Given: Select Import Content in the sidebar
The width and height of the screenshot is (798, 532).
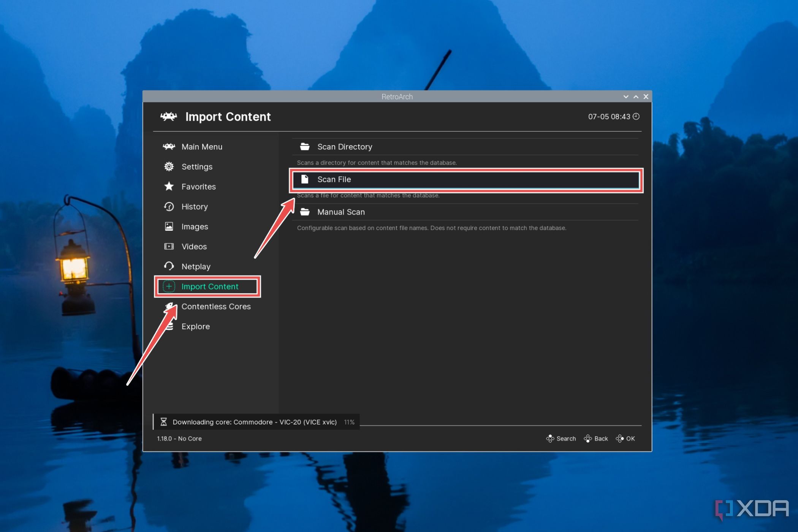Looking at the screenshot, I should coord(207,286).
